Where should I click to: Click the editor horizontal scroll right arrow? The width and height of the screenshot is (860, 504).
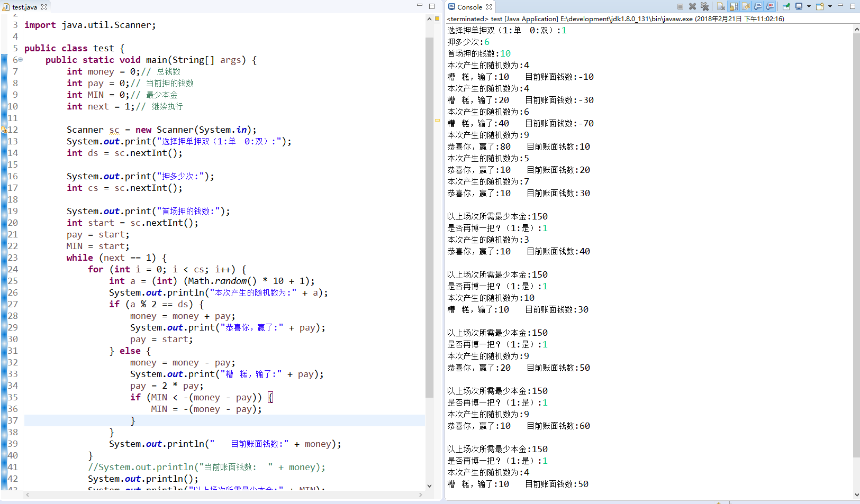click(421, 495)
